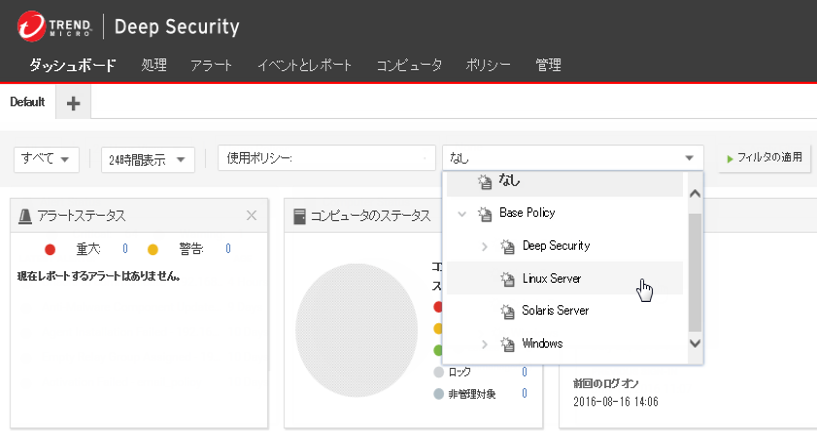Open the すべて filter dropdown
The image size is (817, 435).
click(46, 159)
